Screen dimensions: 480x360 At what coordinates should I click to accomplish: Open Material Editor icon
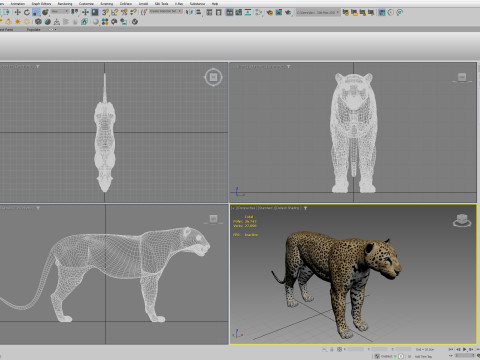(x=259, y=12)
